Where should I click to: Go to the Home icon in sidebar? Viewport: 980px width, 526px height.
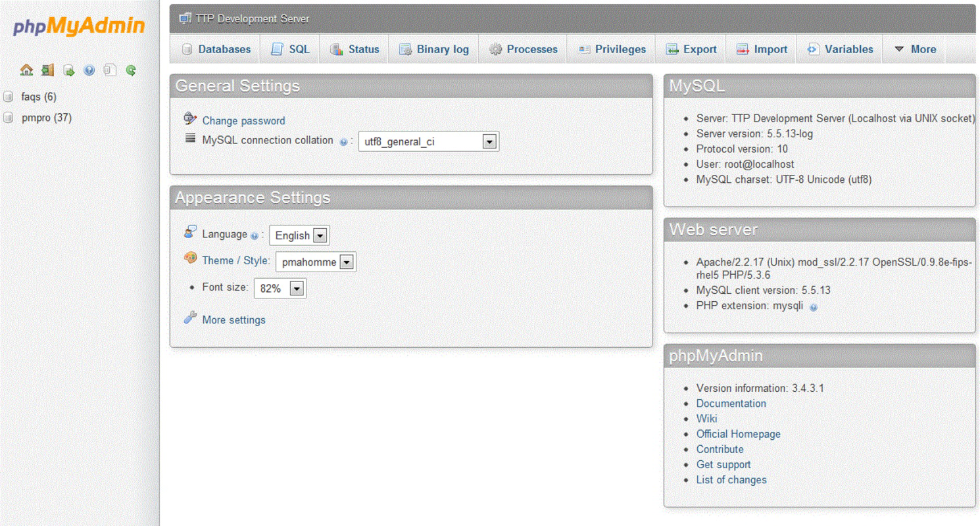point(26,70)
